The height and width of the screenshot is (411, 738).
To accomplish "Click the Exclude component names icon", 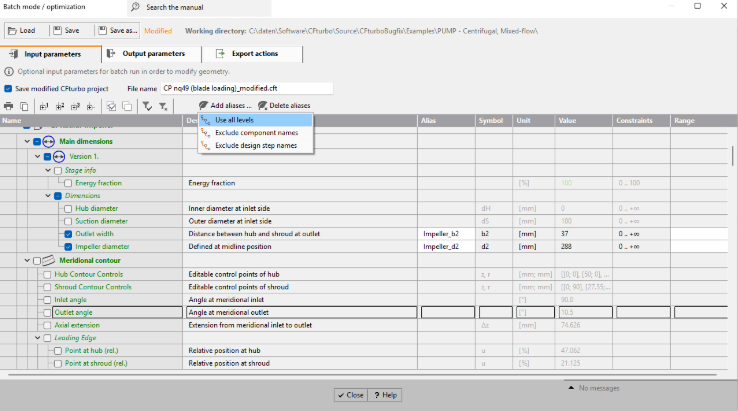I will point(205,133).
